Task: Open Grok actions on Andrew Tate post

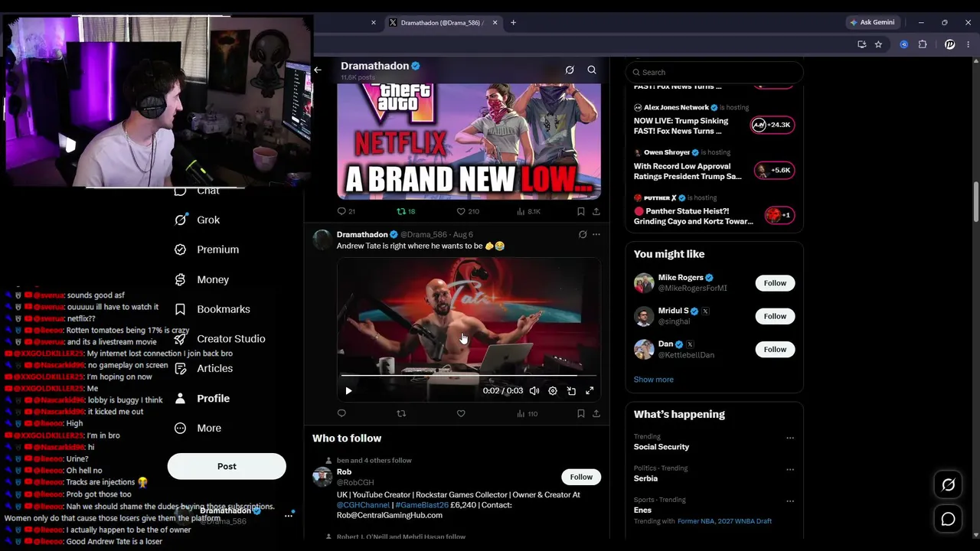Action: coord(583,234)
